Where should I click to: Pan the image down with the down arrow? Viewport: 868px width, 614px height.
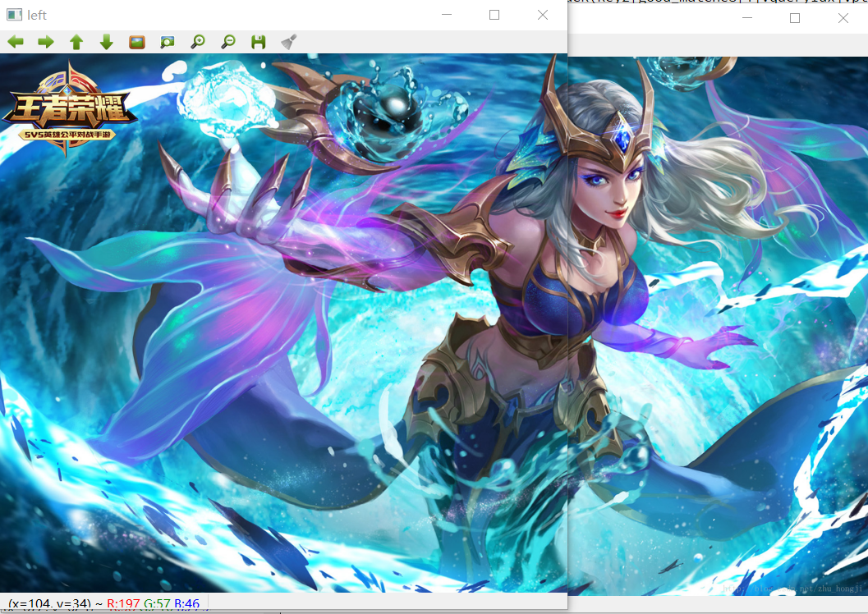pos(106,42)
